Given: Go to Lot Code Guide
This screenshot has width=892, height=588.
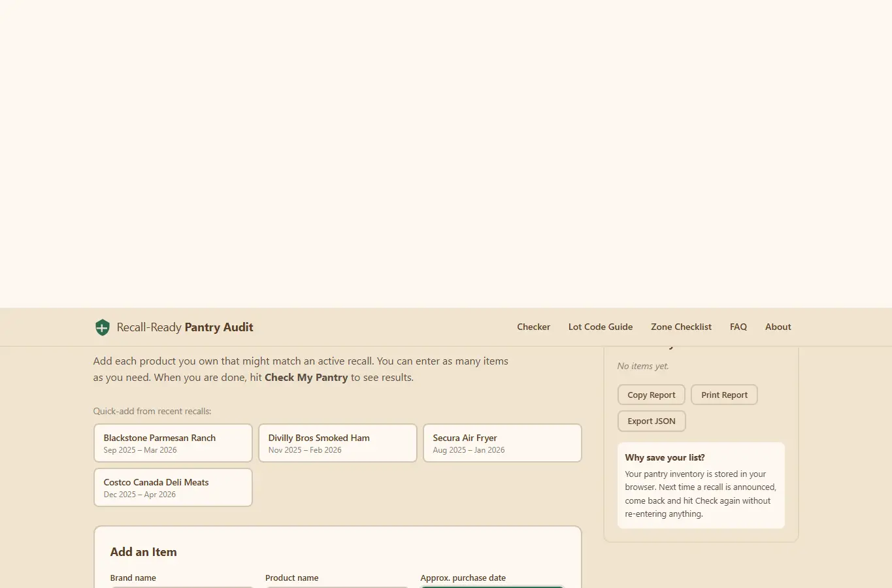Looking at the screenshot, I should coord(600,327).
